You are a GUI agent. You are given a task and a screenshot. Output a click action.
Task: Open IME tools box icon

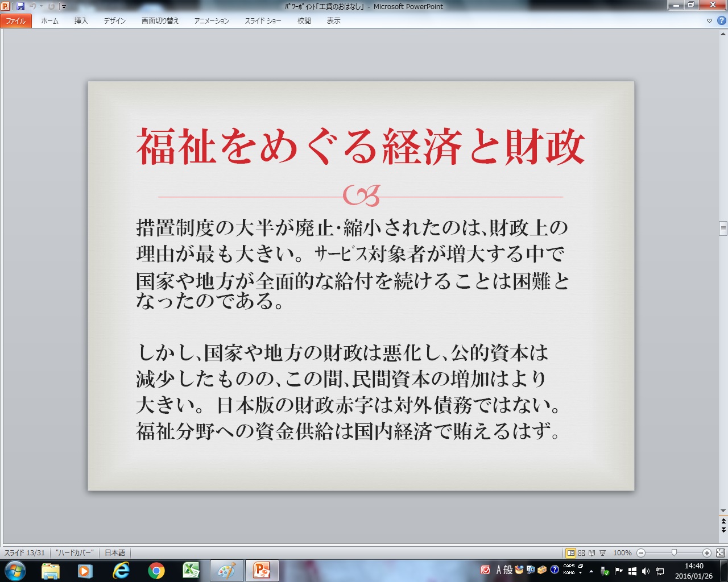542,570
